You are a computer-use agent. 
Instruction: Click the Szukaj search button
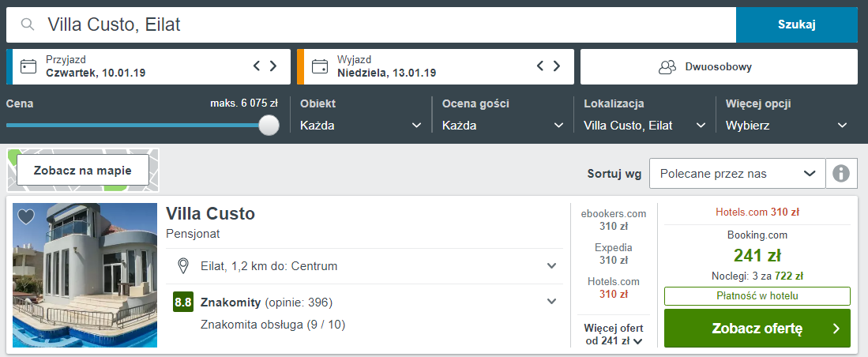click(797, 25)
